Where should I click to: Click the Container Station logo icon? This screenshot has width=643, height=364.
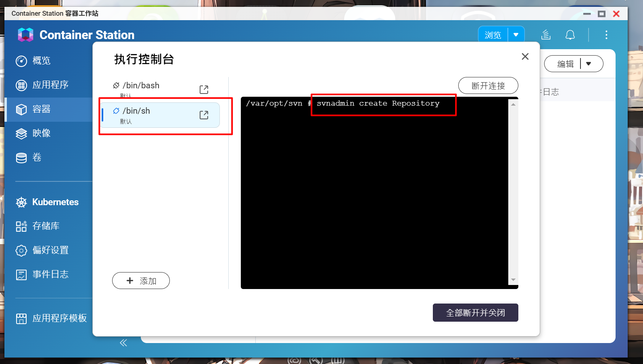[x=25, y=35]
